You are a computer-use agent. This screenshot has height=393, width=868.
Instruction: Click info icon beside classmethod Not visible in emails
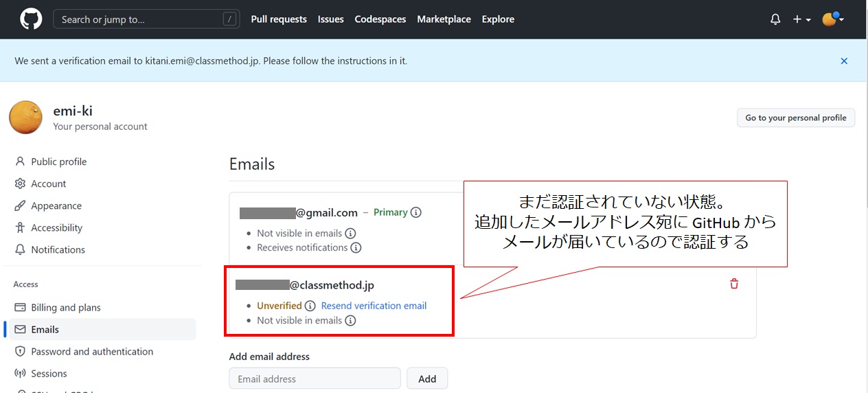(350, 320)
